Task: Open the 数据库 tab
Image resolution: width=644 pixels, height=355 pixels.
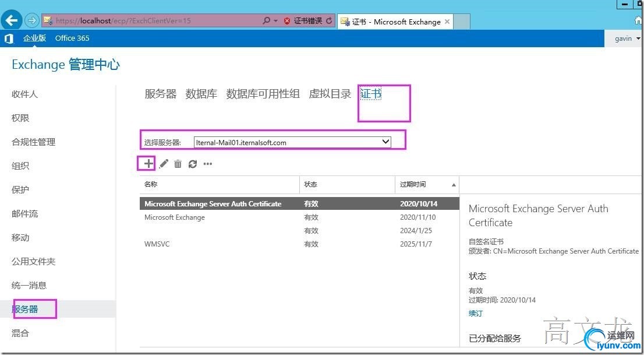Action: tap(201, 94)
